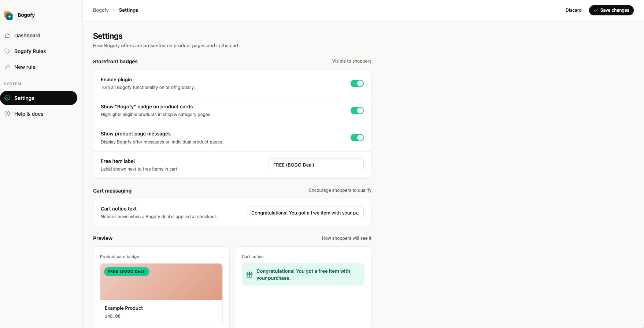Click the Free item label field
Viewport: 644px width, 328px height.
[x=316, y=165]
